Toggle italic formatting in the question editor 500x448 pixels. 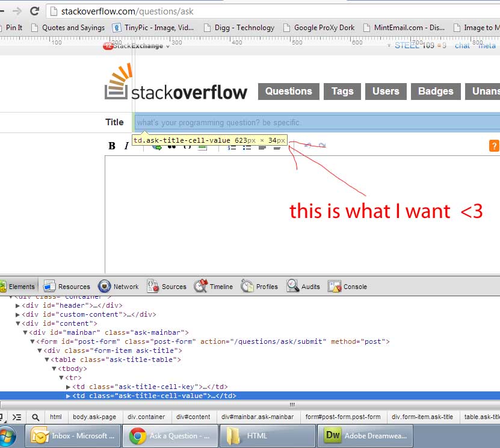point(127,146)
